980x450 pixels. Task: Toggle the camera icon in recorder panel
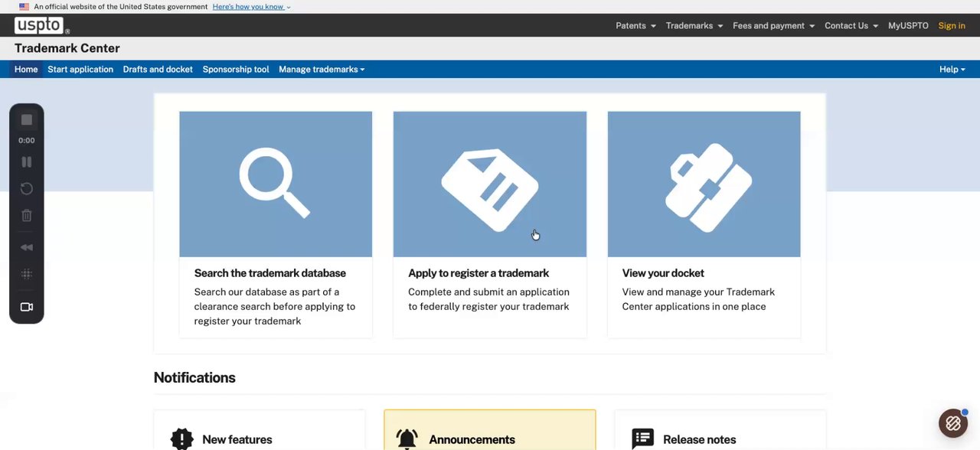pyautogui.click(x=27, y=307)
